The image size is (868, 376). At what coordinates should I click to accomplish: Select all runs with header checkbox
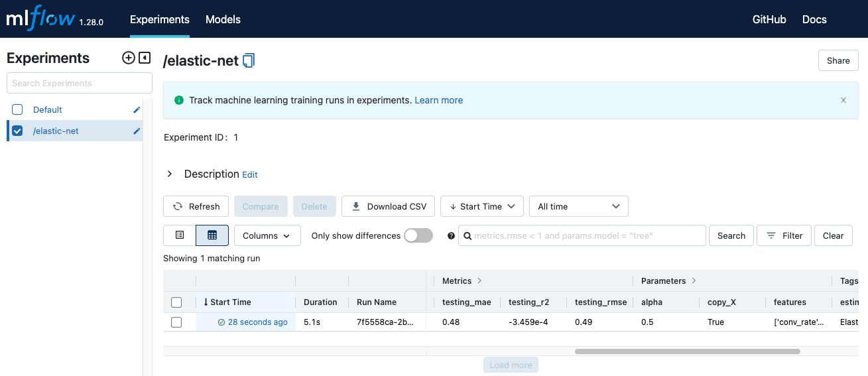tap(176, 302)
